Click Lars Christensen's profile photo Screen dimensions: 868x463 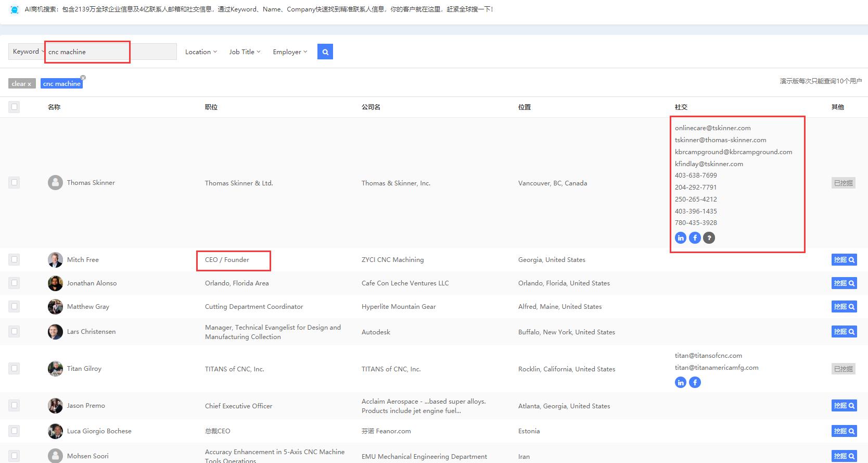coord(55,332)
